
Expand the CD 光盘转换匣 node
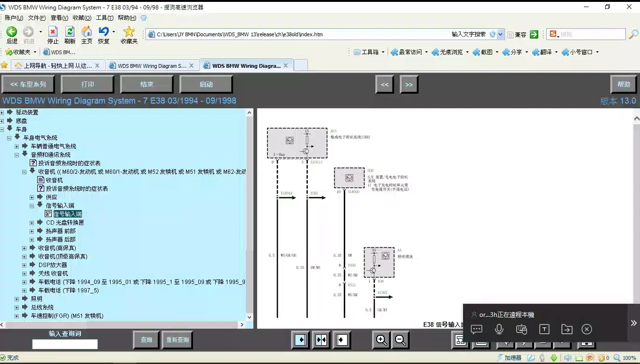tap(32, 223)
